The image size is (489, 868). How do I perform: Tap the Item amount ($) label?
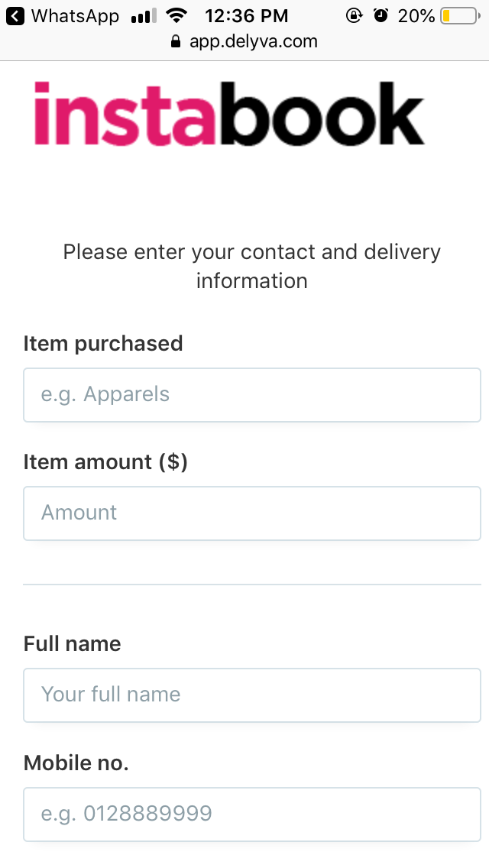105,462
